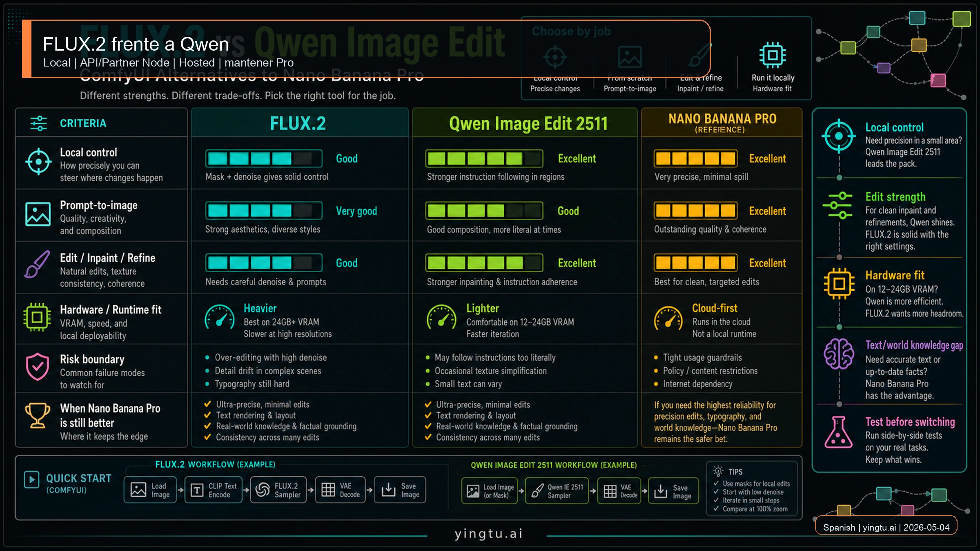
Task: Check the Use masks for local edits tip
Action: pos(716,484)
